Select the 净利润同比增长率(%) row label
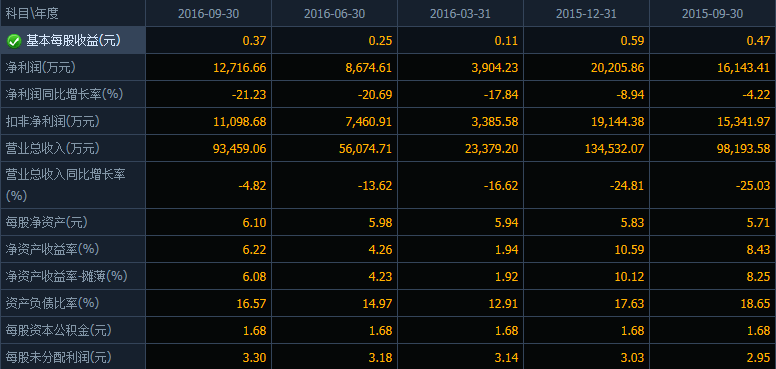The height and width of the screenshot is (369, 776). [x=64, y=94]
